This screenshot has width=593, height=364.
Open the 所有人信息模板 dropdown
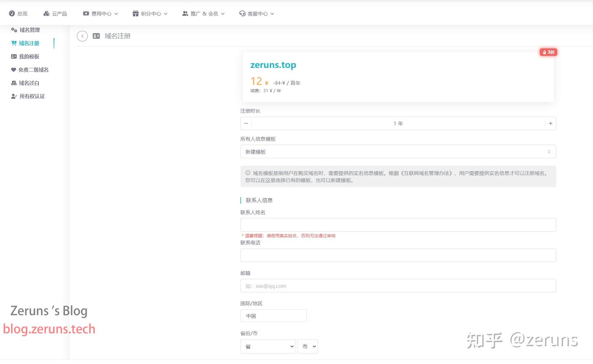click(398, 152)
